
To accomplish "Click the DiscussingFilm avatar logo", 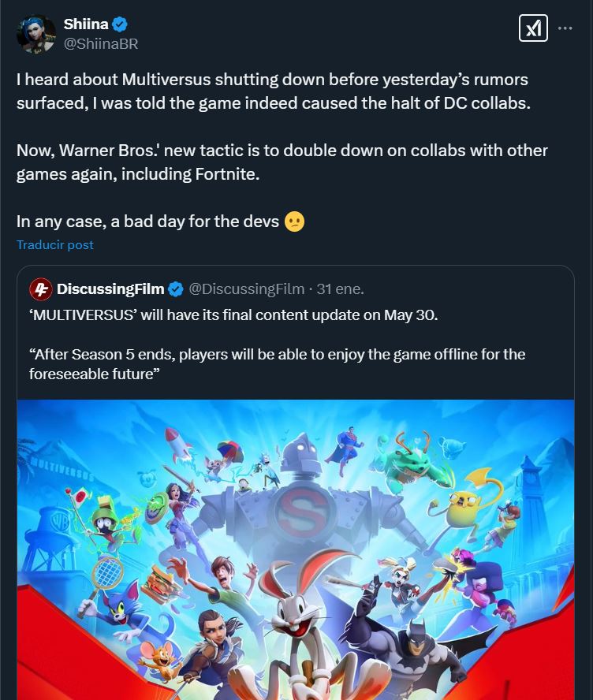I will pyautogui.click(x=41, y=289).
